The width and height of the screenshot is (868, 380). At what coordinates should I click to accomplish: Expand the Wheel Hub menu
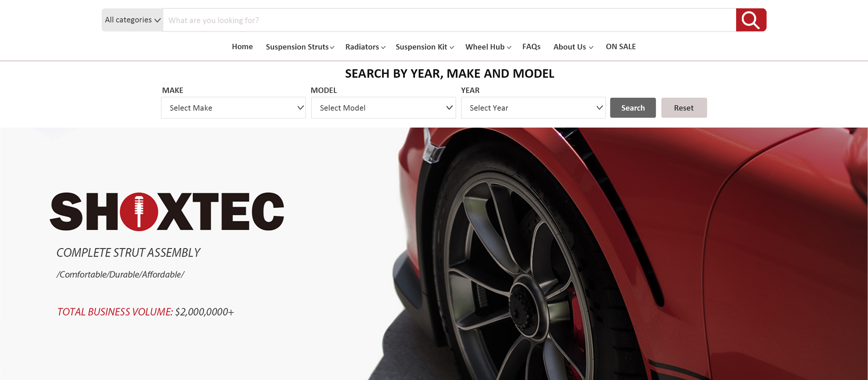pos(488,47)
